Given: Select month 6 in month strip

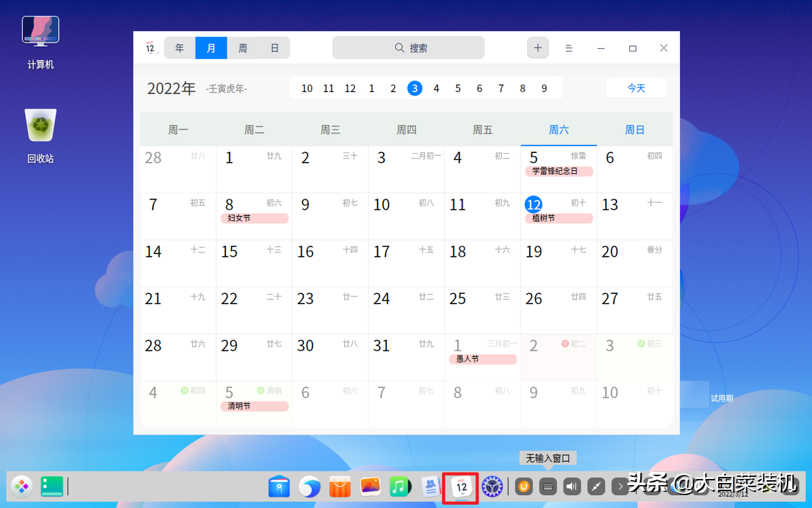Looking at the screenshot, I should [x=479, y=88].
